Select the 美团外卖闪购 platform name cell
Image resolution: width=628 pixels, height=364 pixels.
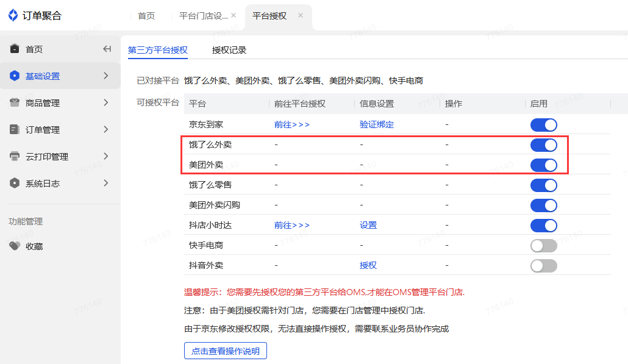tap(214, 205)
